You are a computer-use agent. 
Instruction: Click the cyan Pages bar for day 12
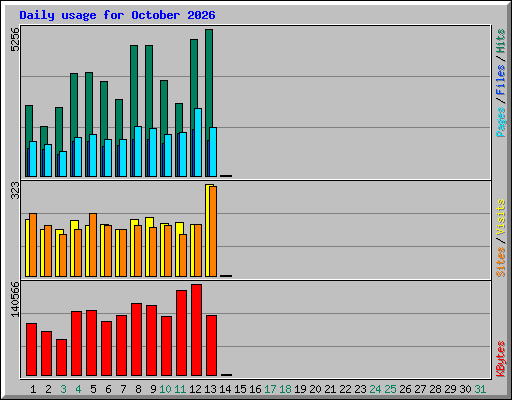(198, 142)
